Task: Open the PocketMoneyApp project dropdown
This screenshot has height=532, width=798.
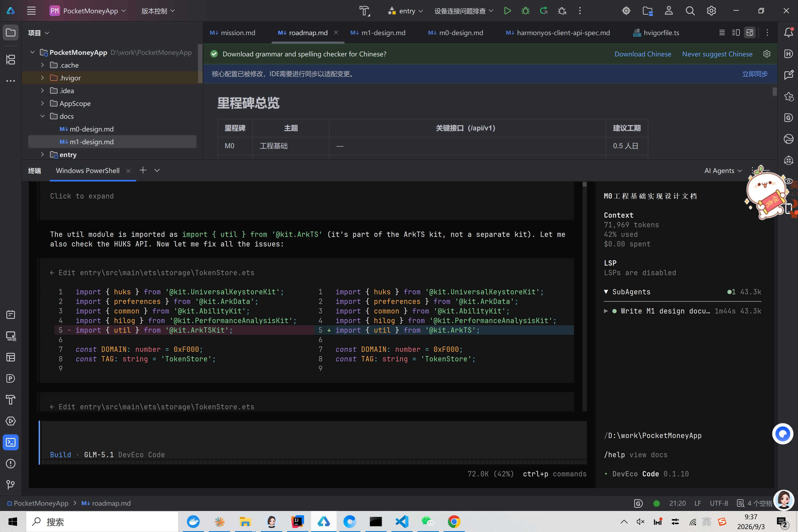Action: point(88,11)
